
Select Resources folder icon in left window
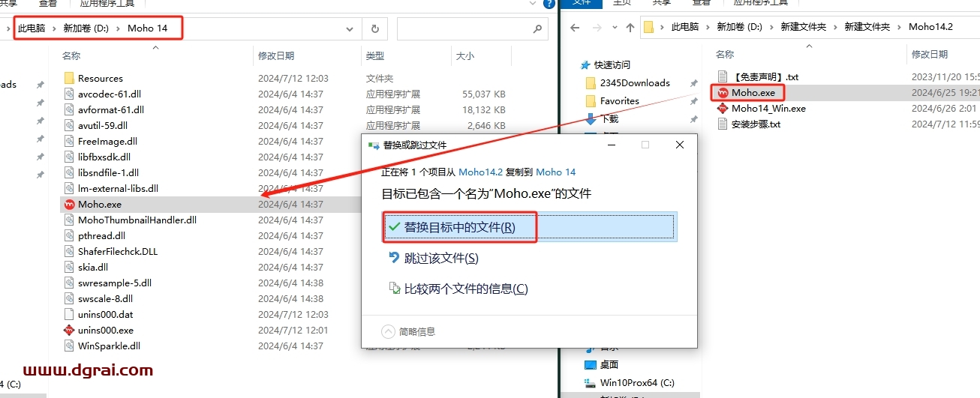69,78
